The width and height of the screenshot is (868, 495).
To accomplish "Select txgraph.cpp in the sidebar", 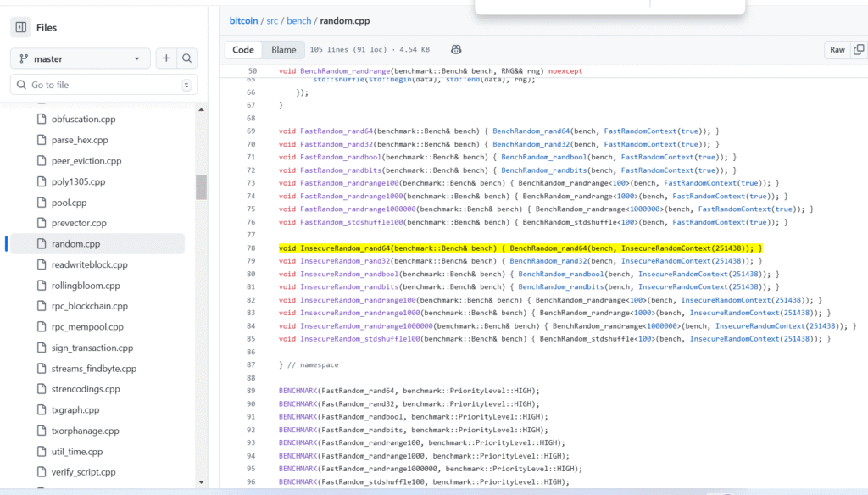I will pos(77,410).
